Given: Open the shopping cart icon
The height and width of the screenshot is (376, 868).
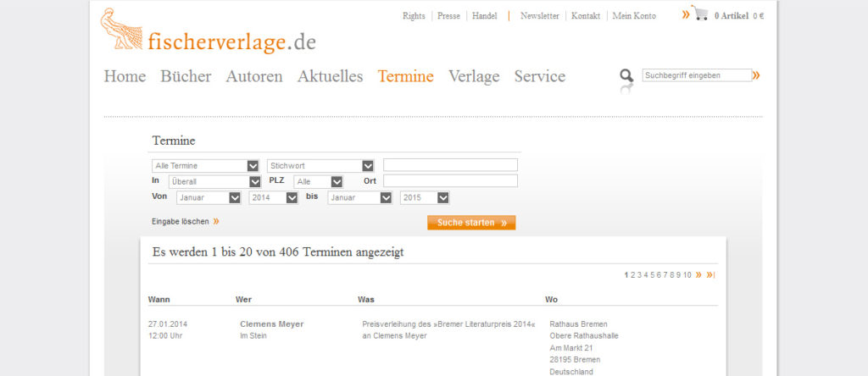Looking at the screenshot, I should point(700,14).
